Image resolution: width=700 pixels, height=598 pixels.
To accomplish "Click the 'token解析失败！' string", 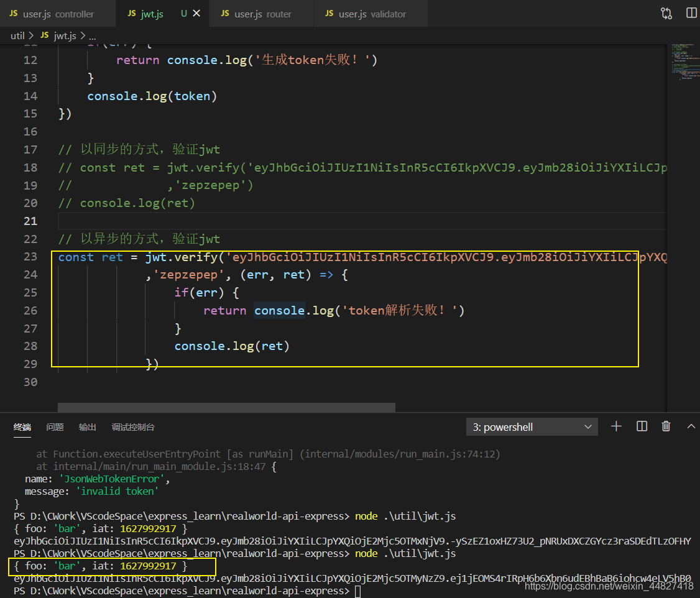I will pyautogui.click(x=399, y=310).
